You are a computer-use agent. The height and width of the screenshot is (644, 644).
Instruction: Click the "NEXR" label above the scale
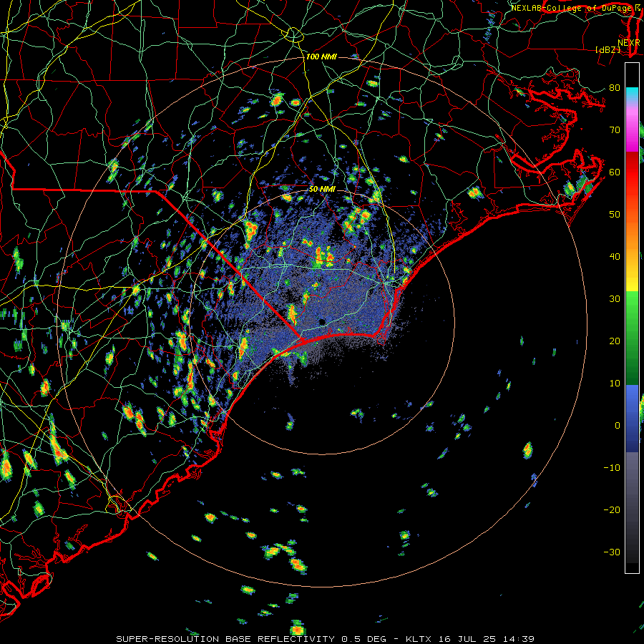629,42
